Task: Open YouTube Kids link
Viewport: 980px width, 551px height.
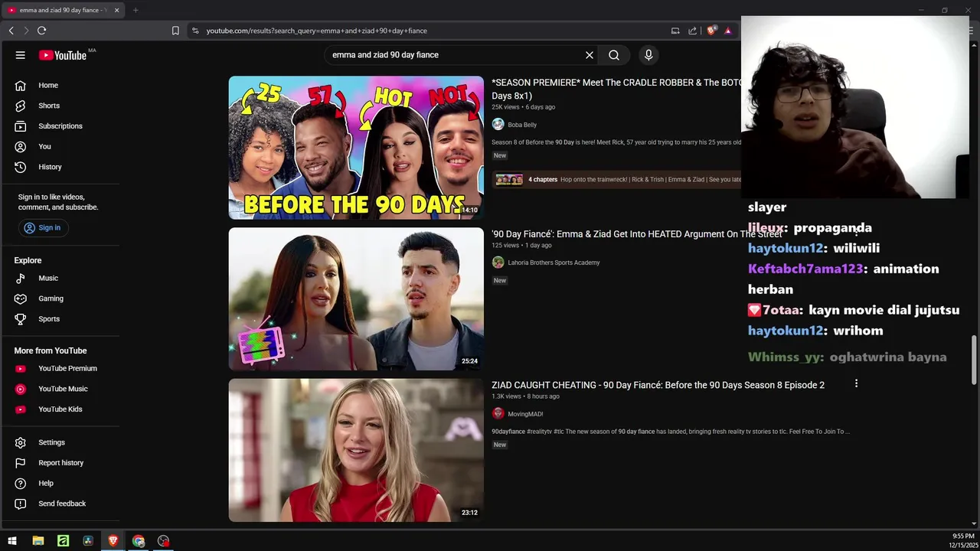Action: coord(60,409)
